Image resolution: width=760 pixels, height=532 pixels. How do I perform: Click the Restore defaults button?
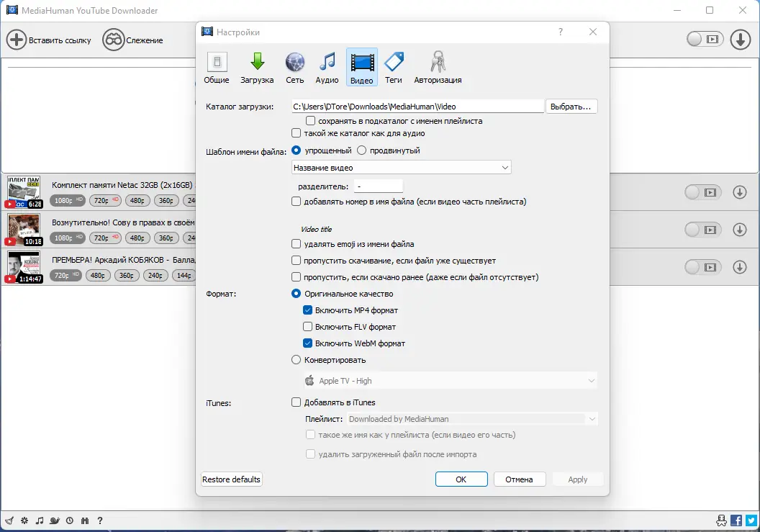click(x=231, y=479)
